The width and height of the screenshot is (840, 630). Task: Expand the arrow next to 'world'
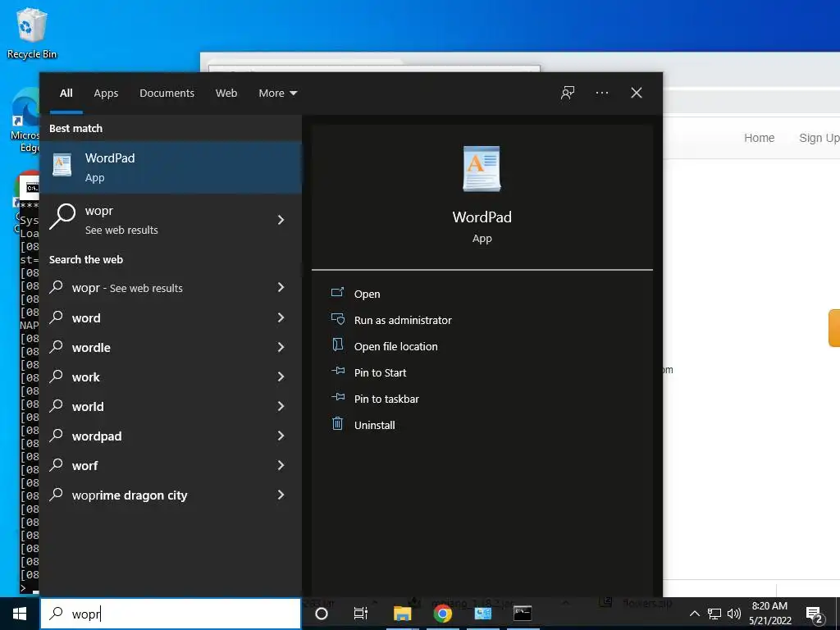(281, 406)
